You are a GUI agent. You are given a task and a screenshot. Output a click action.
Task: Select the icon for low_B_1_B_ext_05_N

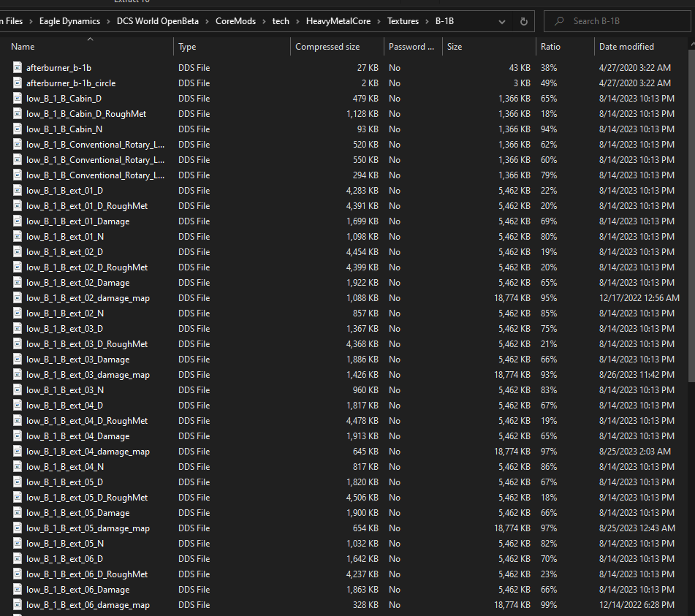pyautogui.click(x=18, y=544)
